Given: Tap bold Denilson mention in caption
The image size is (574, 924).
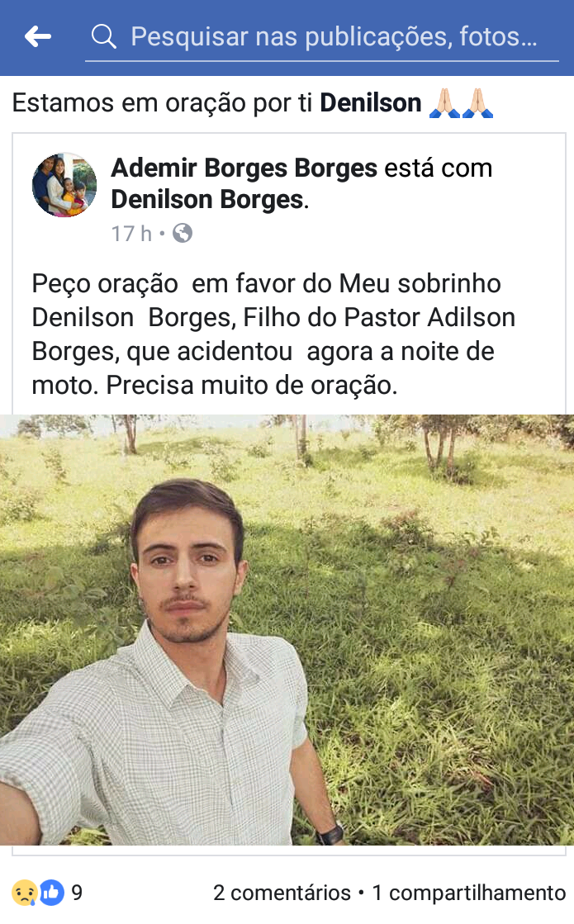Looking at the screenshot, I should (371, 103).
